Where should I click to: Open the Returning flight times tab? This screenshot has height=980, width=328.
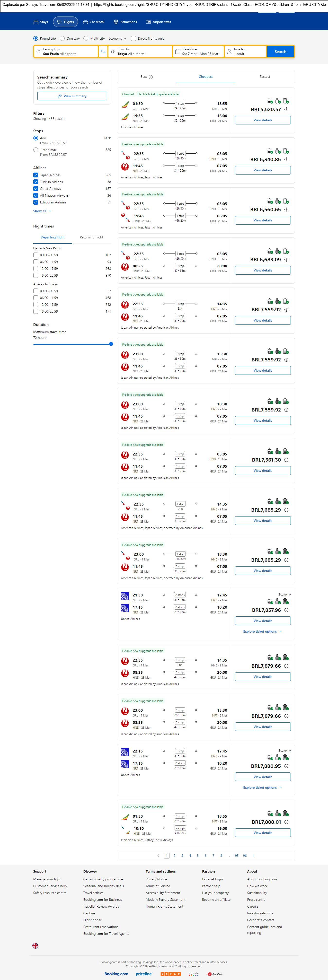91,237
